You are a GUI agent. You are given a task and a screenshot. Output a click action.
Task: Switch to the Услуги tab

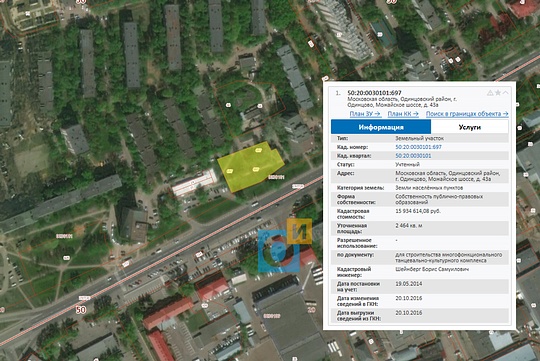tap(470, 127)
